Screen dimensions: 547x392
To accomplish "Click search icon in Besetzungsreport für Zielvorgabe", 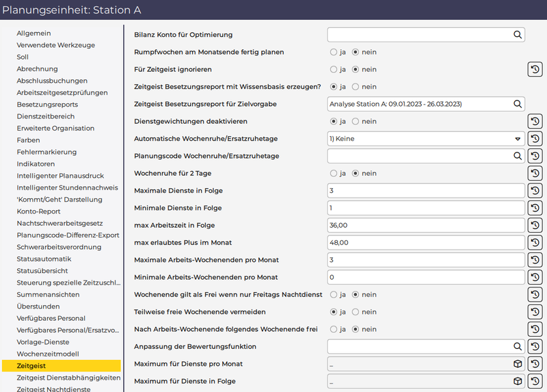I will pos(518,104).
